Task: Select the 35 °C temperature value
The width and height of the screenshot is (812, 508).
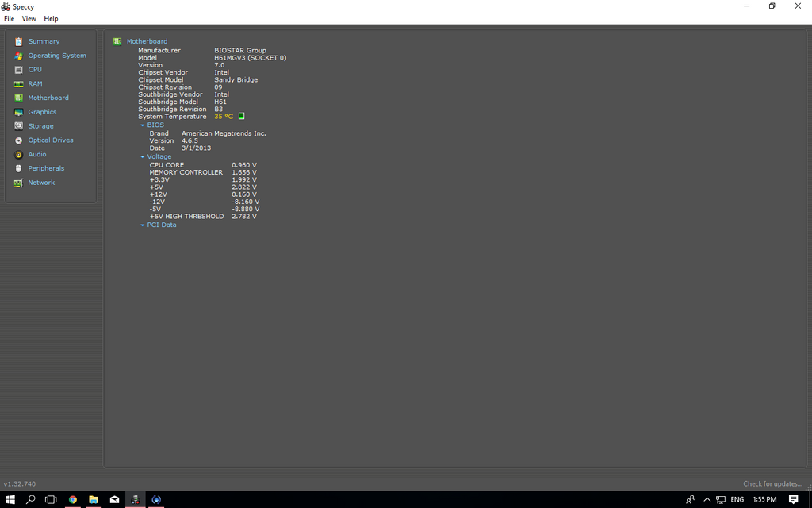Action: pyautogui.click(x=224, y=117)
